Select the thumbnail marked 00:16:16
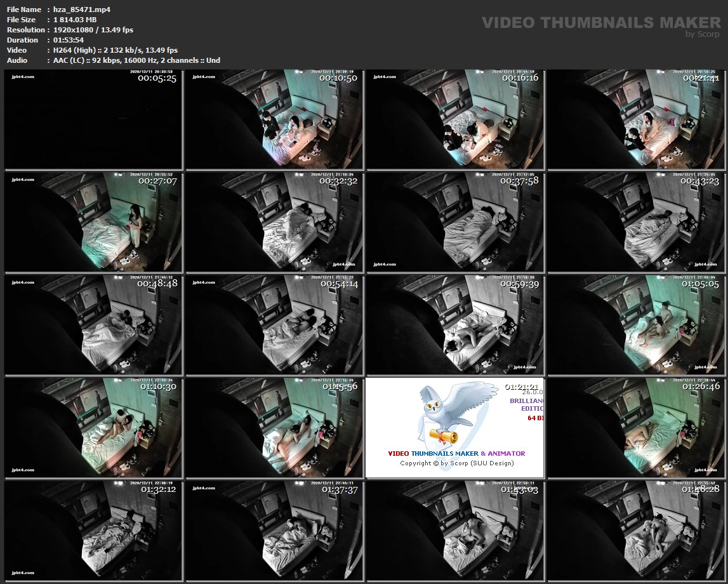728x584 pixels. pos(455,119)
